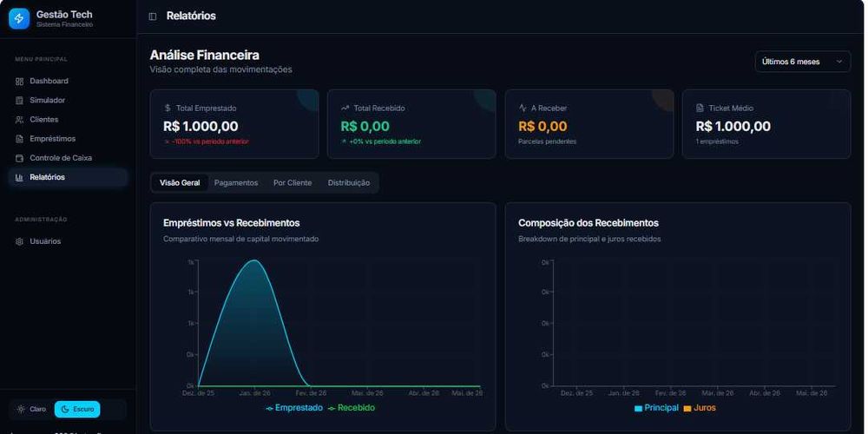The image size is (868, 434).
Task: Click the Clientes people icon
Action: [19, 120]
